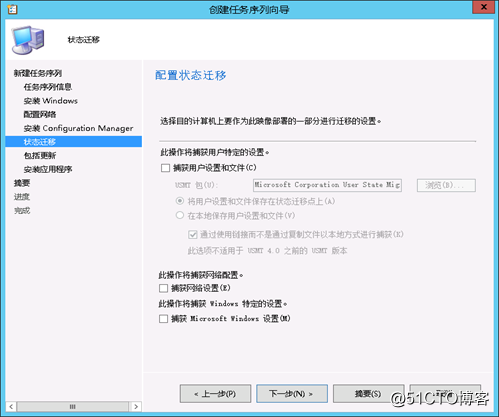
Task: Click the sidebar horizontal scrollbar thumb
Action: pos(73,406)
